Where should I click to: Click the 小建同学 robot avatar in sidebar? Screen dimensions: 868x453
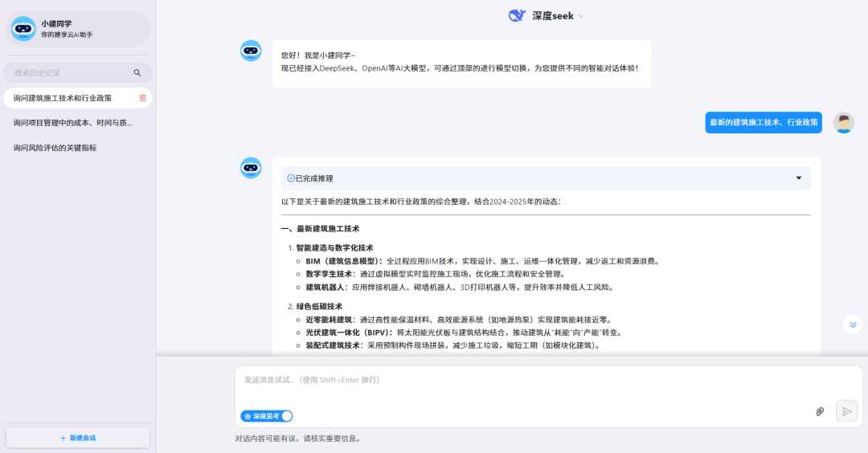23,29
